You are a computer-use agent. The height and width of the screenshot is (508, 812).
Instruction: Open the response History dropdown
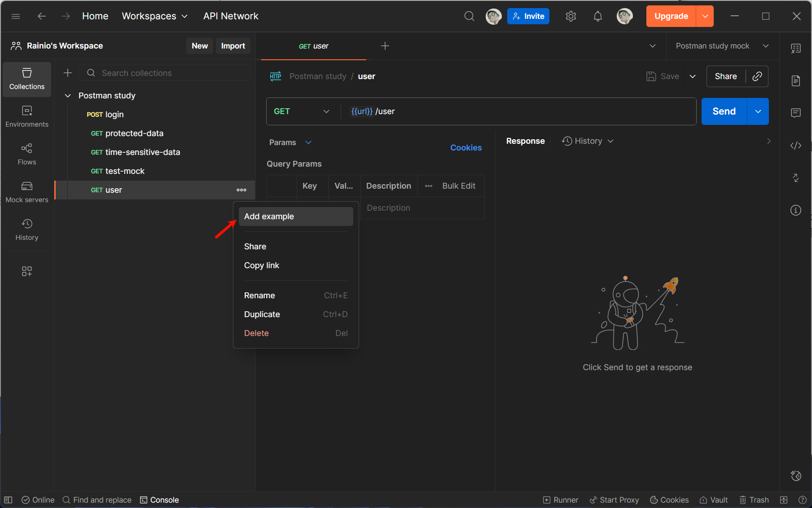pyautogui.click(x=588, y=141)
